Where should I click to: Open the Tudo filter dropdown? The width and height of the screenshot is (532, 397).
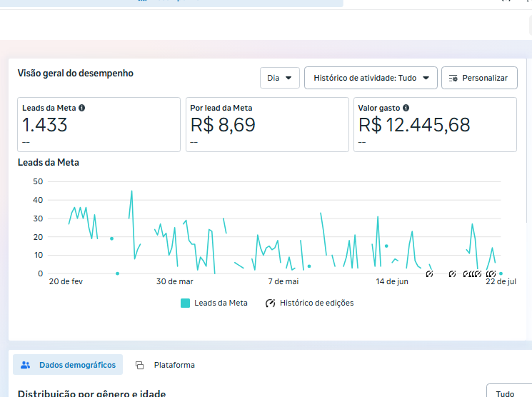click(x=508, y=392)
